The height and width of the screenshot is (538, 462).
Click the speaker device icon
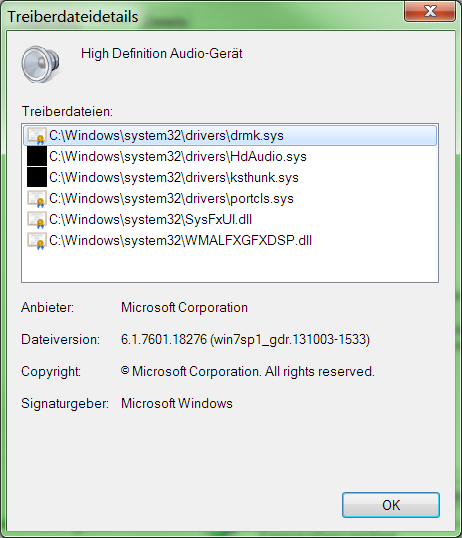[41, 64]
